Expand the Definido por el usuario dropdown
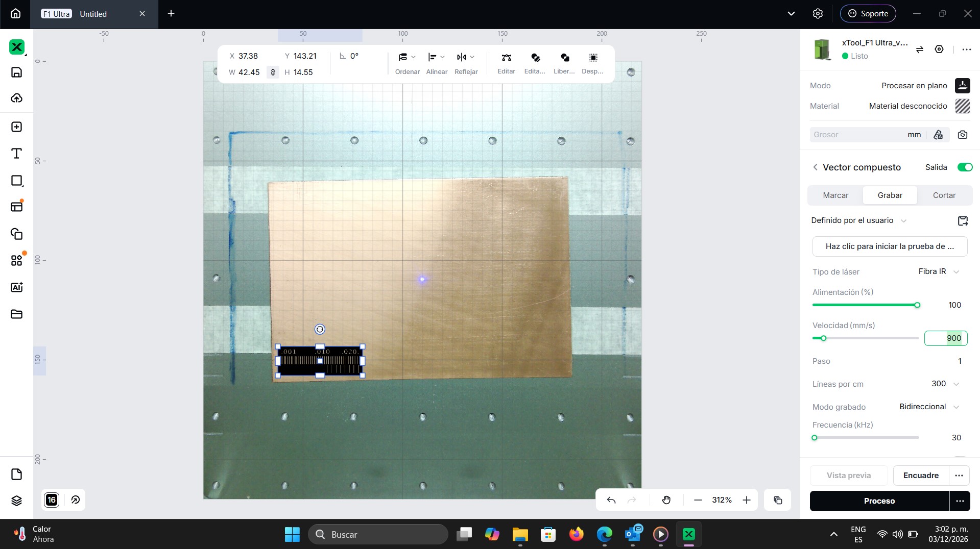This screenshot has width=980, height=549. [x=859, y=220]
